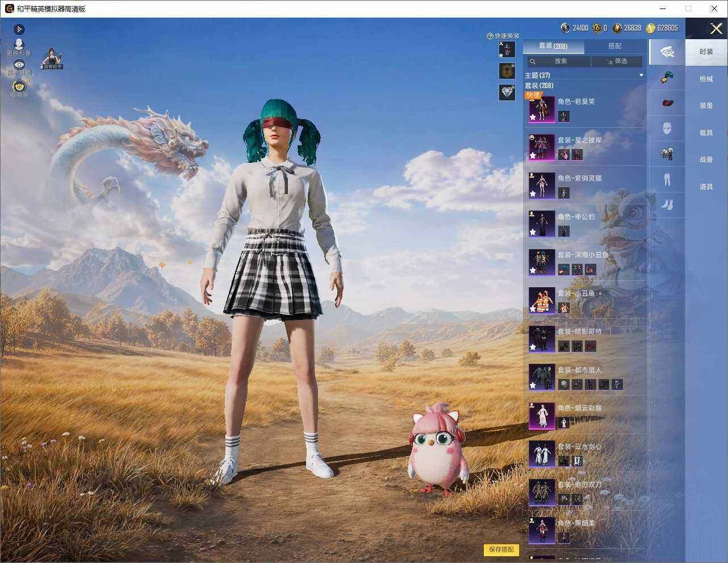
Task: Click the 628605 gold coin balance
Action: [662, 28]
